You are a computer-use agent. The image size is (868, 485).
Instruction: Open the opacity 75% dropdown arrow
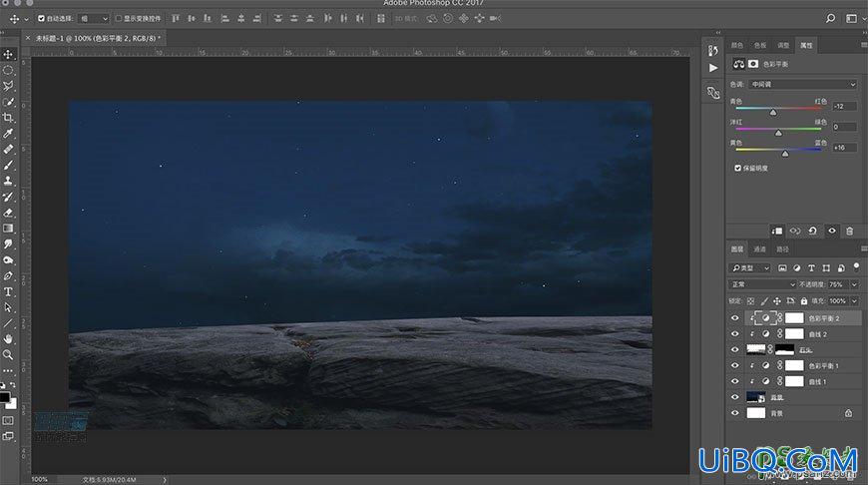[854, 284]
